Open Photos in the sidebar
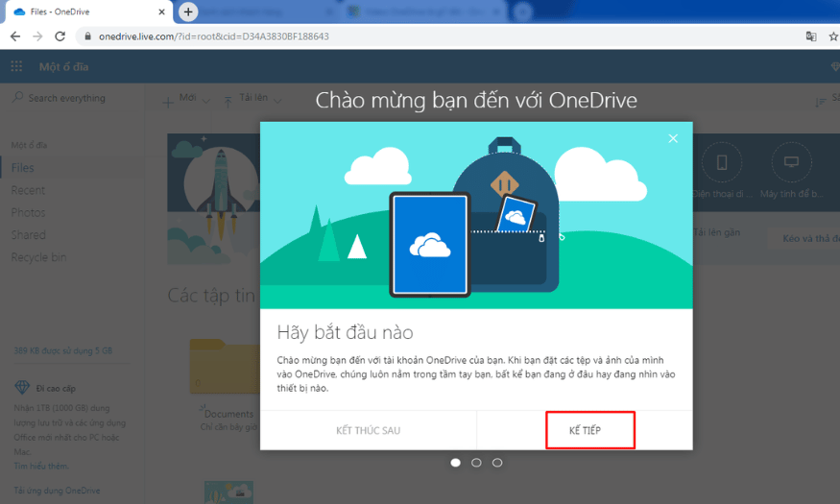Image resolution: width=840 pixels, height=504 pixels. (28, 212)
